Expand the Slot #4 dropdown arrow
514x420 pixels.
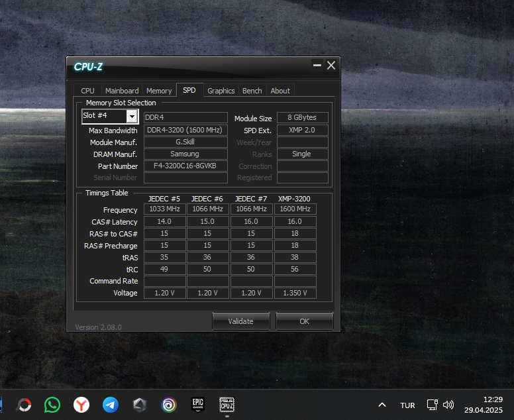pyautogui.click(x=132, y=116)
